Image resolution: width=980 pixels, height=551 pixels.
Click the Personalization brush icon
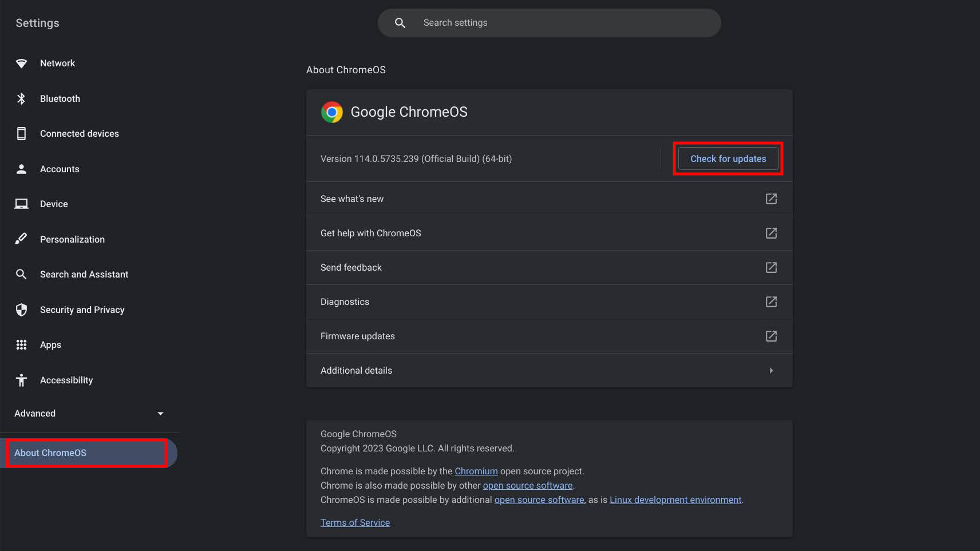[21, 239]
